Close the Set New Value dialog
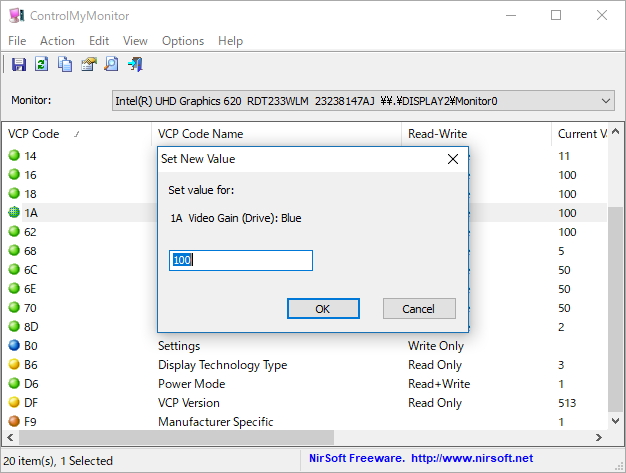 point(453,159)
